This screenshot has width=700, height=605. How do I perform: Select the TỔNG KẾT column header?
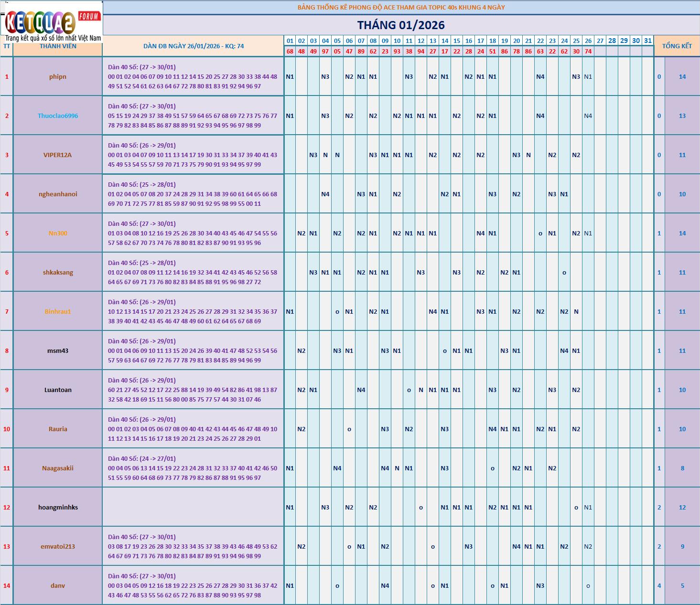(x=677, y=46)
